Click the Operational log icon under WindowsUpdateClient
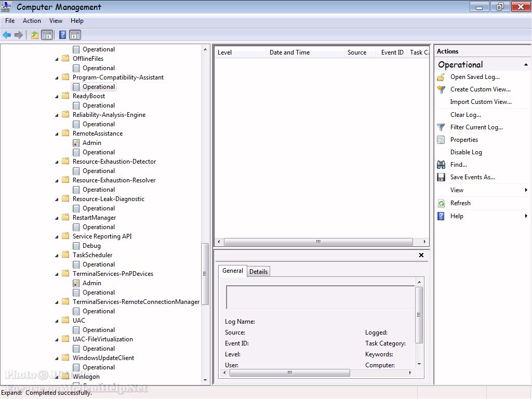Screen dimensions: 532x399 (76, 367)
